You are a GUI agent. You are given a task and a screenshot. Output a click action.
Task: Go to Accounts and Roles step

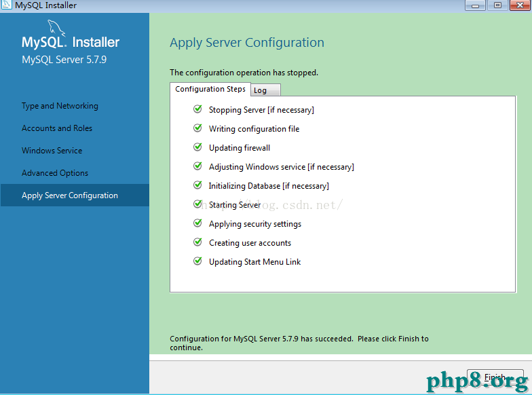[57, 128]
